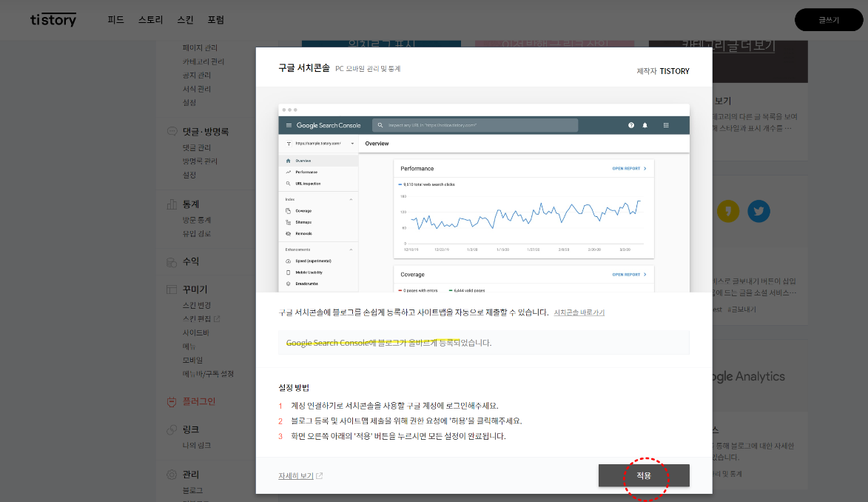This screenshot has width=868, height=502.
Task: Click the Google Search Console registration status message
Action: pyautogui.click(x=484, y=343)
